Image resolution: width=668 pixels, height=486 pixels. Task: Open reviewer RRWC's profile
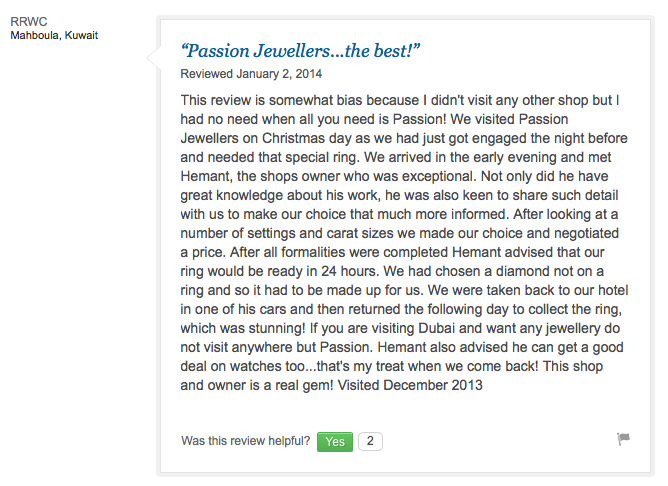coord(26,21)
